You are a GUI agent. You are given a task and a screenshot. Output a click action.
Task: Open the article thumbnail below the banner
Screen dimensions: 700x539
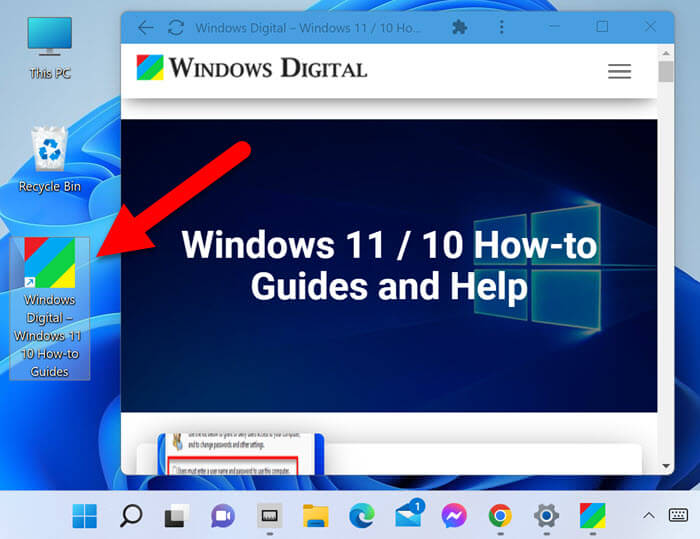[241, 454]
